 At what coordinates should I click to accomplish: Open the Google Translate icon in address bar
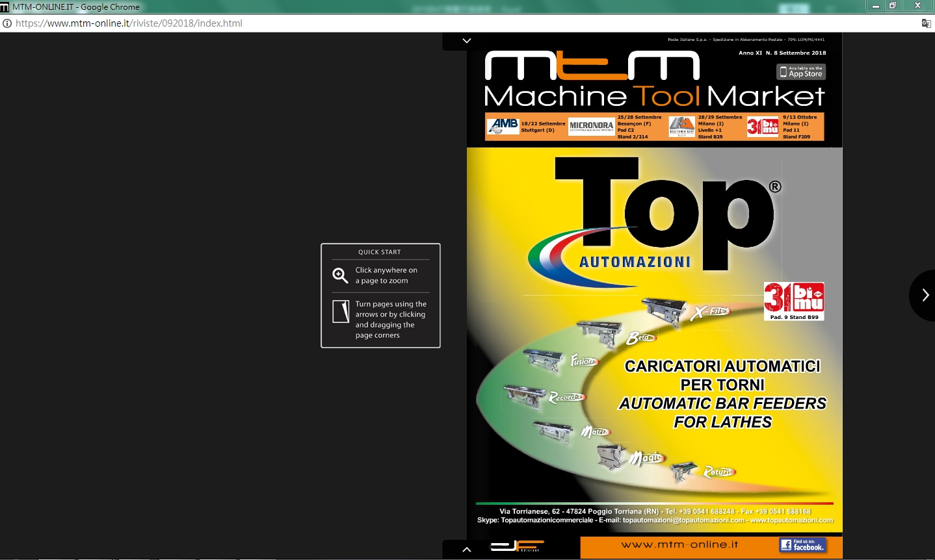(926, 23)
